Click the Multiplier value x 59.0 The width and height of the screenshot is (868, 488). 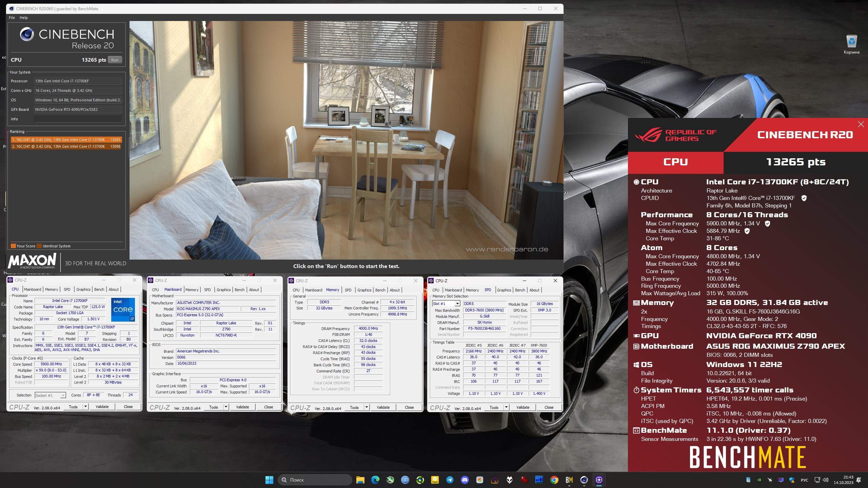pos(51,370)
